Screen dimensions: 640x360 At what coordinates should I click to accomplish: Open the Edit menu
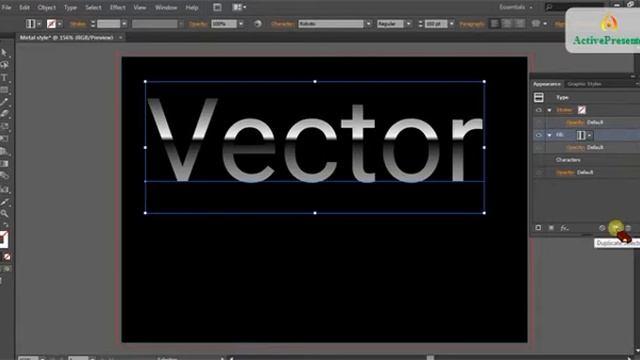[x=24, y=7]
